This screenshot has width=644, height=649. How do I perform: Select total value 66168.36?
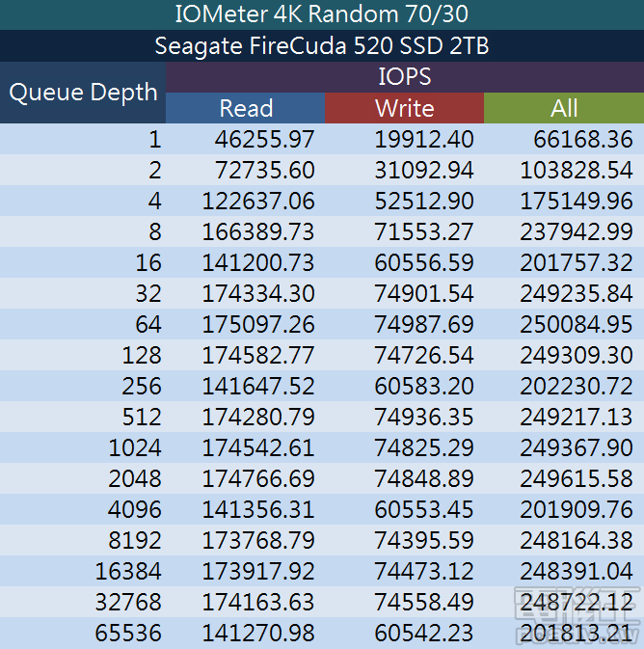click(x=583, y=139)
